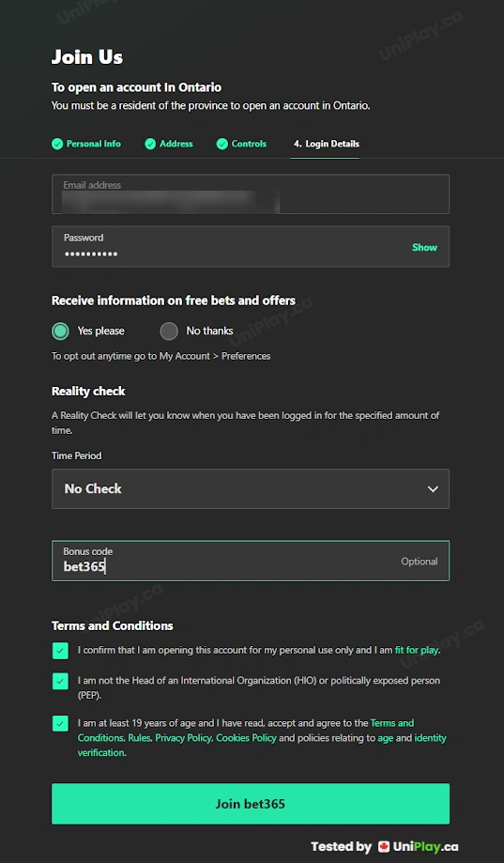Open the Privacy Policy link
The image size is (504, 863).
click(x=183, y=737)
